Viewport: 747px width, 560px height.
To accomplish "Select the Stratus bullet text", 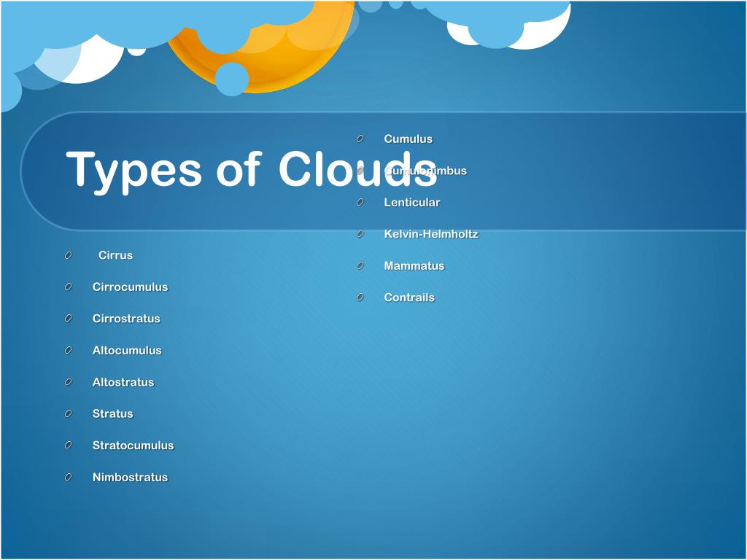I will 113,414.
